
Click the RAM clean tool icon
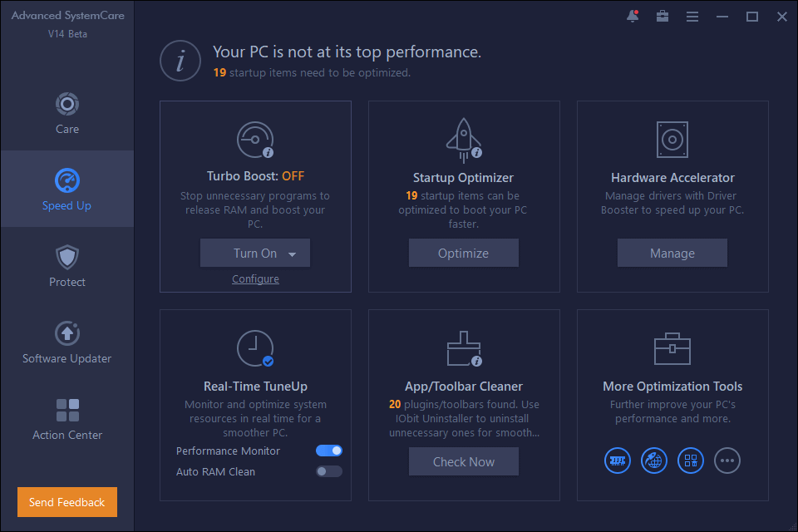618,461
